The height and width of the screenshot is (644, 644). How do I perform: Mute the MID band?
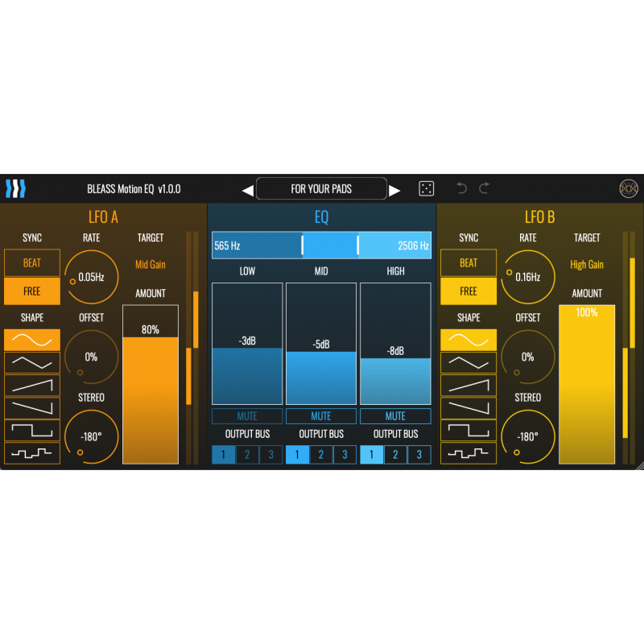[320, 415]
